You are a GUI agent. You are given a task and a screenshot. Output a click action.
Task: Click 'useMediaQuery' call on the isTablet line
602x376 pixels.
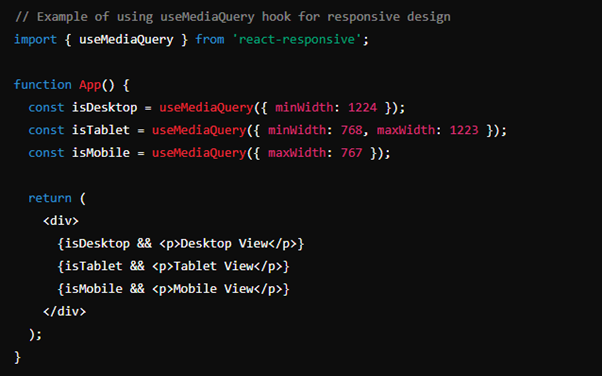(199, 130)
